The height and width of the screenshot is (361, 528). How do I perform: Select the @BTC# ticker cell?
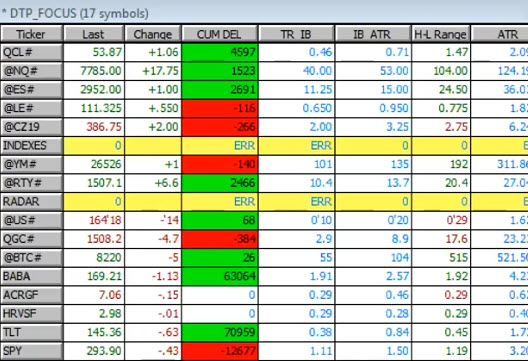click(32, 258)
